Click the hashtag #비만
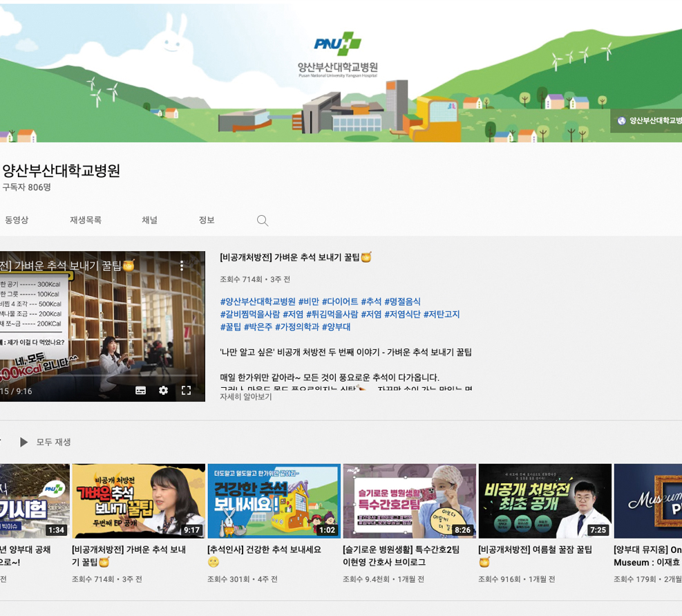This screenshot has width=682, height=616. point(309,301)
